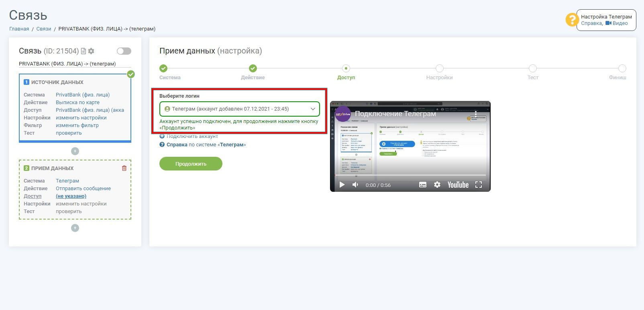Open video settings gear in player
The height and width of the screenshot is (310, 644).
click(x=437, y=185)
